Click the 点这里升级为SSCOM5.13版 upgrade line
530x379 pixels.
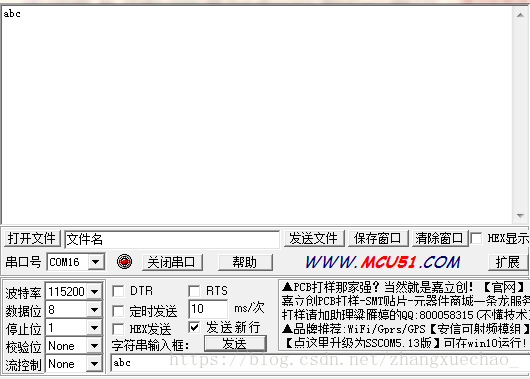click(x=406, y=343)
